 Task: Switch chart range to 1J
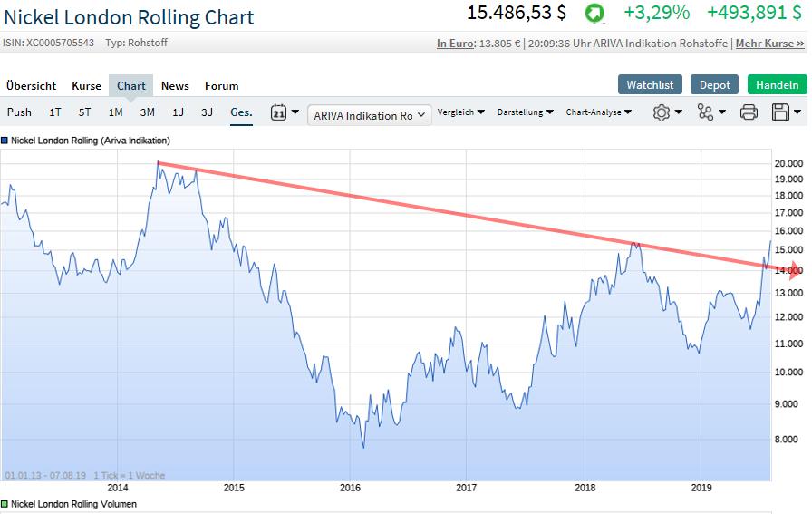pyautogui.click(x=178, y=112)
